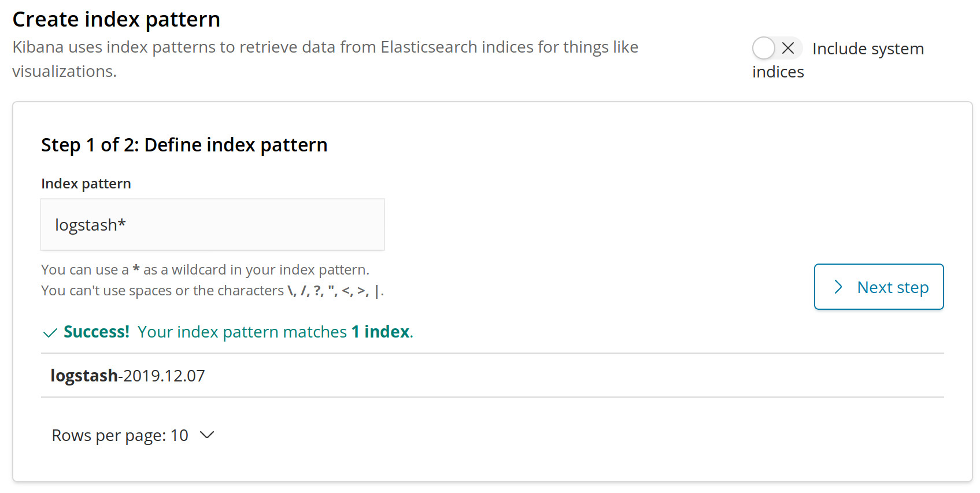
Task: Click the wildcard asterisk in the help text
Action: click(136, 269)
